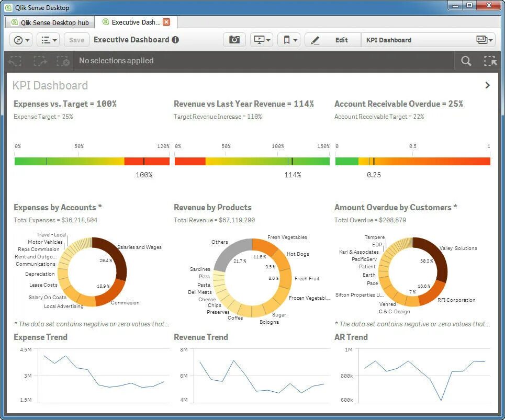This screenshot has height=420, width=505.
Task: Open the KPI Dashboard sheet selector
Action: click(x=429, y=40)
